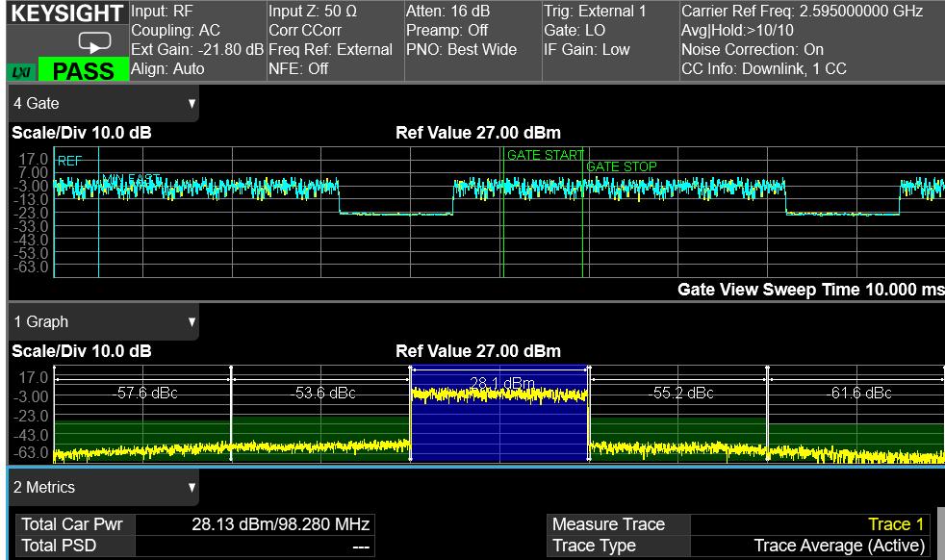The width and height of the screenshot is (945, 560).
Task: Click 'NFE: Off' in header
Action: tap(298, 69)
